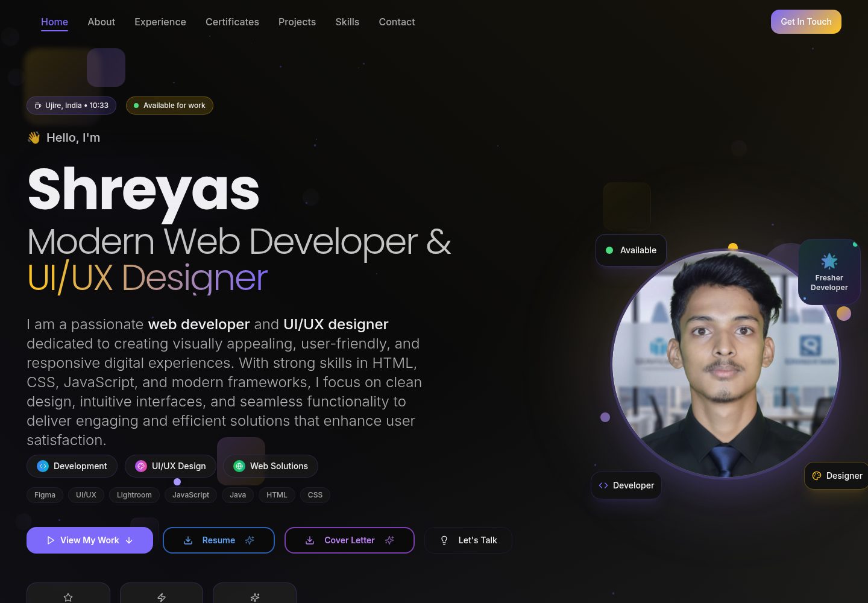Viewport: 868px width, 603px height.
Task: Click the HTML skill tag
Action: click(277, 495)
